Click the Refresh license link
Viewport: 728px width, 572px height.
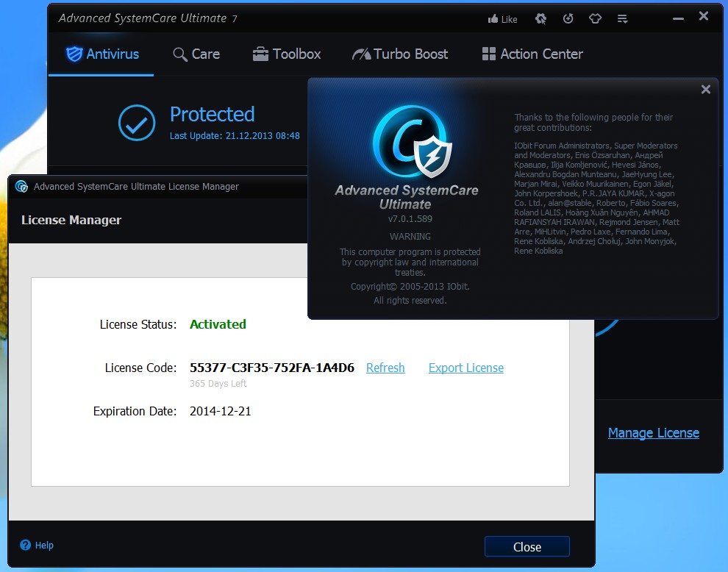(x=385, y=368)
